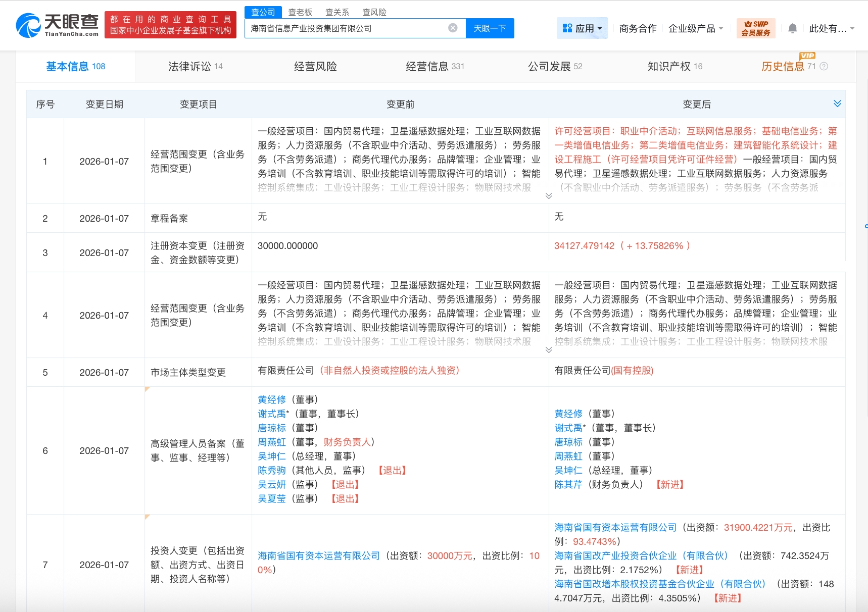This screenshot has height=612, width=868.
Task: Open the 应用 dropdown menu
Action: (582, 28)
